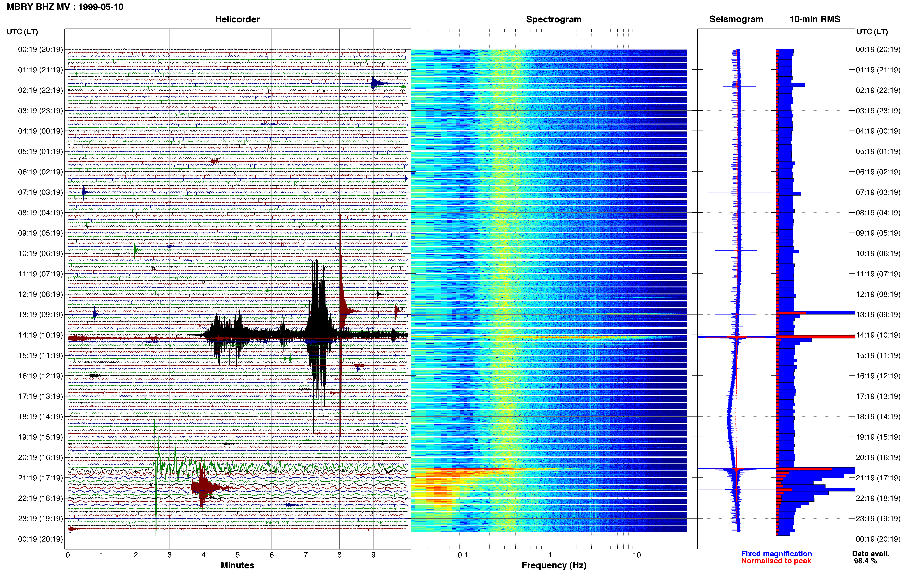Screen dimensions: 924x578
Task: Click left time label '05:19 (01:19)'
Action: click(41, 151)
